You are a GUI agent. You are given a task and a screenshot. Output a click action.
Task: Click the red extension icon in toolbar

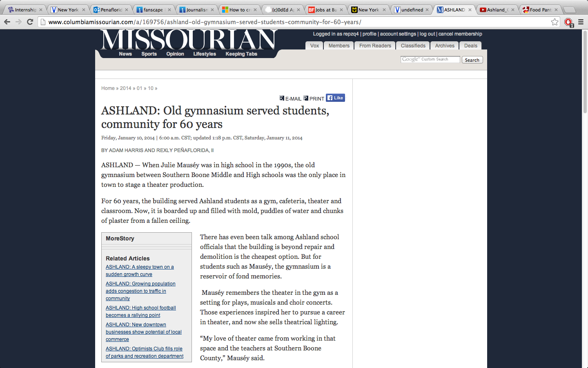point(568,22)
